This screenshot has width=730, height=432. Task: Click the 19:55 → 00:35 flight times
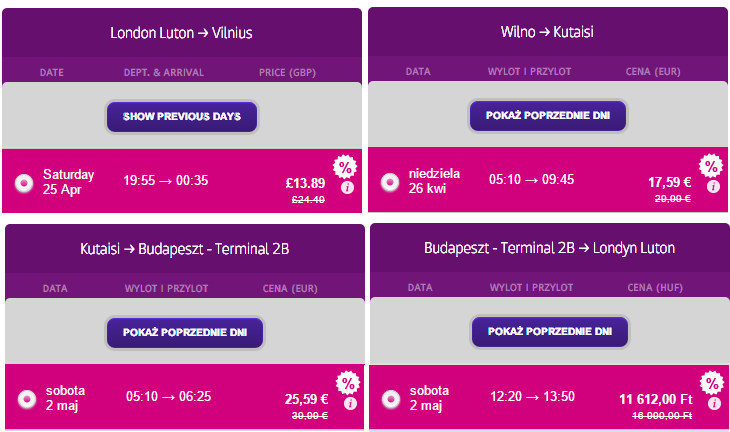(x=166, y=180)
